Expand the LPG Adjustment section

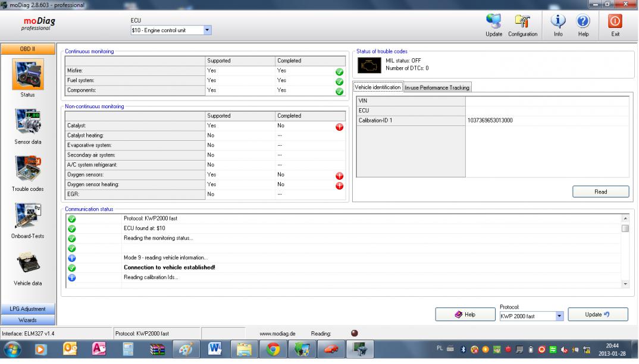pos(27,309)
